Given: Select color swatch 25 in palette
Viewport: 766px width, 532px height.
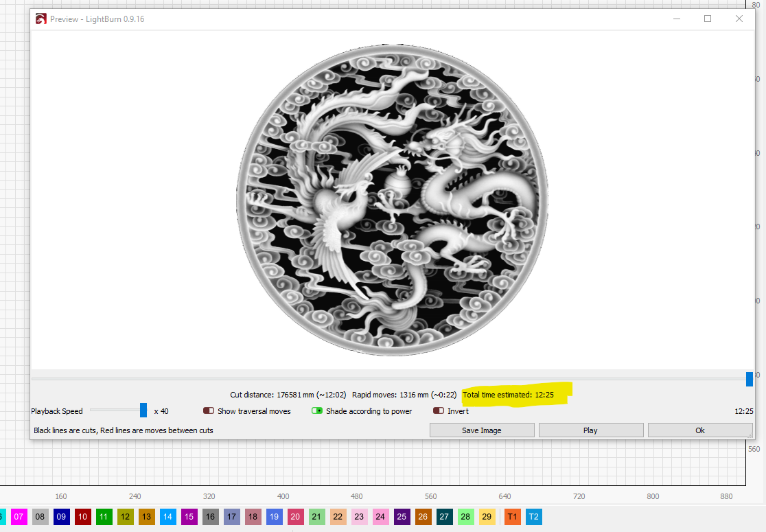Looking at the screenshot, I should [402, 517].
